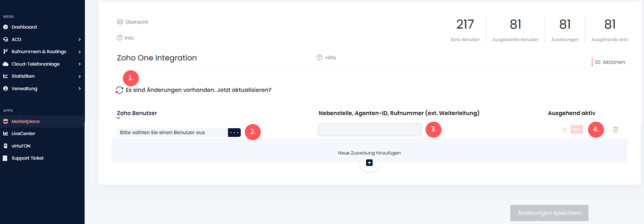Click the Zoho Benutzer column header
The height and width of the screenshot is (224, 644).
tap(137, 113)
